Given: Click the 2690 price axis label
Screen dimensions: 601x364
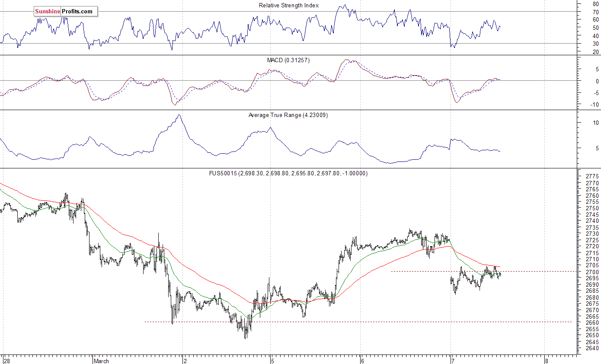Looking at the screenshot, I should 592,285.
